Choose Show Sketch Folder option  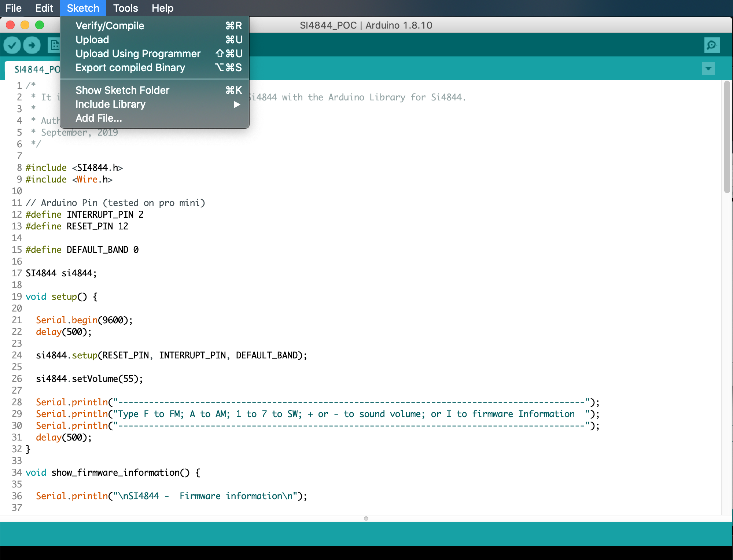tap(122, 90)
